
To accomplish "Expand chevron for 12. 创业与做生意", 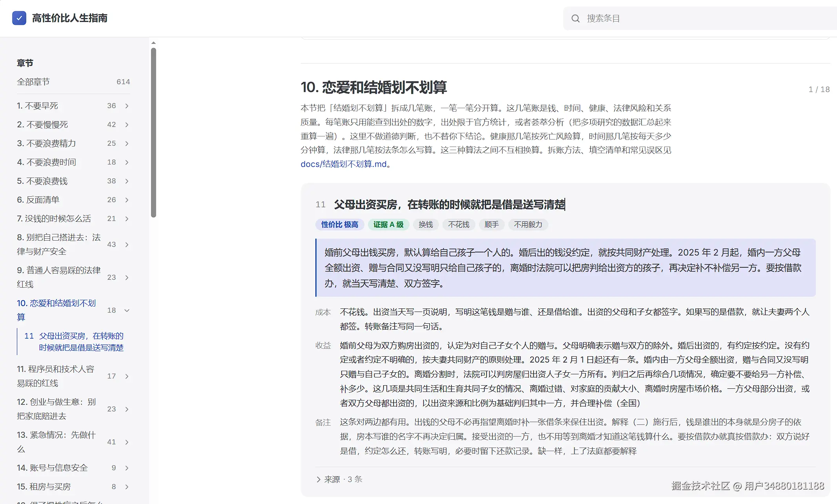I will pos(127,409).
